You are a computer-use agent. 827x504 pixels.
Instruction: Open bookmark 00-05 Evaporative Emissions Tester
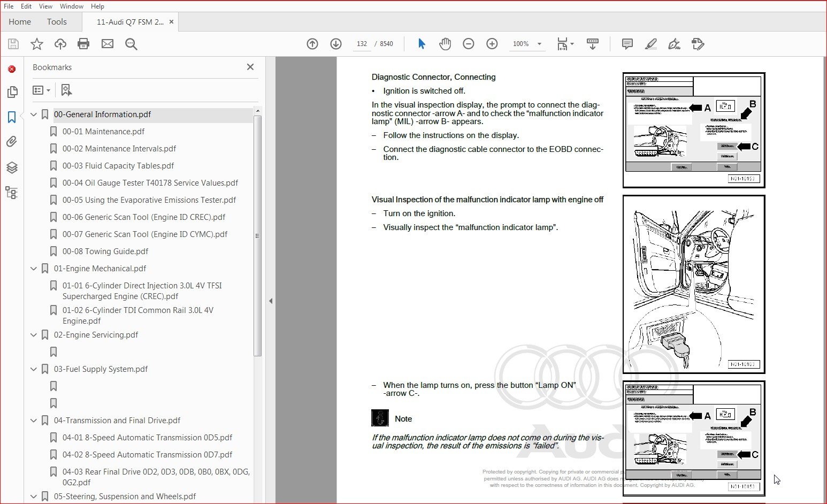(x=149, y=200)
